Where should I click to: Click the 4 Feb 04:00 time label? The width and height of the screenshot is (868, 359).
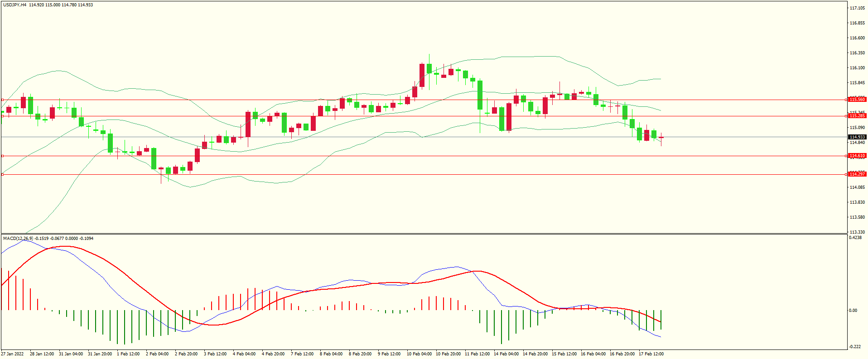click(x=244, y=354)
